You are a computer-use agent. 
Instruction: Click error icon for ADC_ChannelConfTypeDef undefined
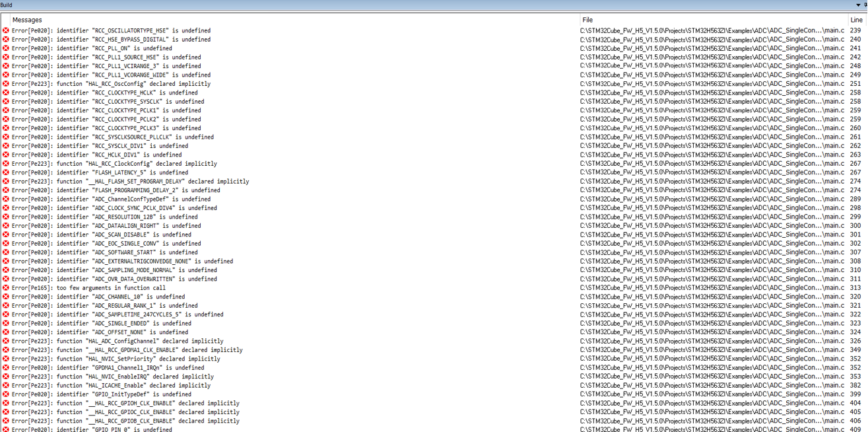[6, 199]
